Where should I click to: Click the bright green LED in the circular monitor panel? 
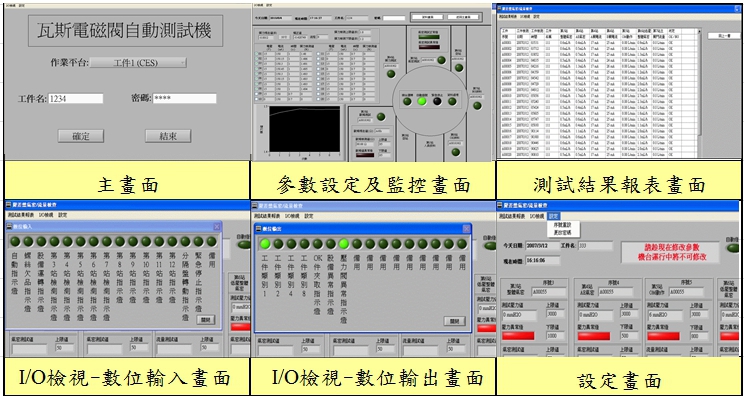point(421,101)
